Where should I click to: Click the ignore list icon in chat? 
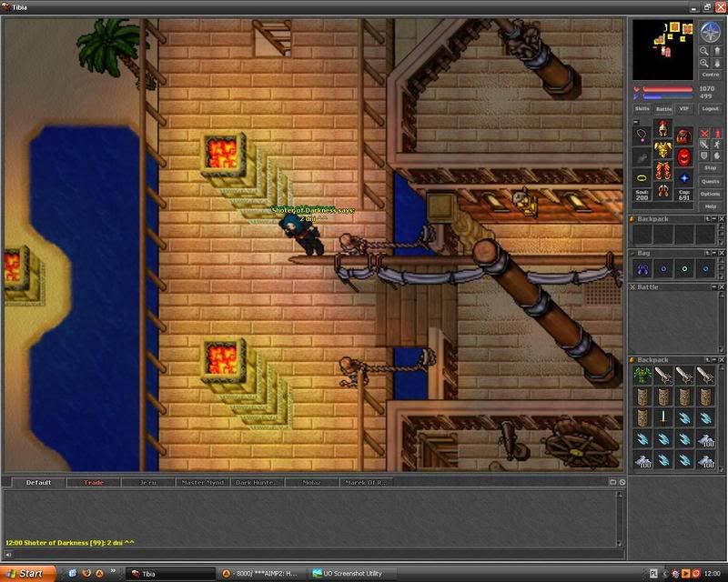pyautogui.click(x=622, y=482)
